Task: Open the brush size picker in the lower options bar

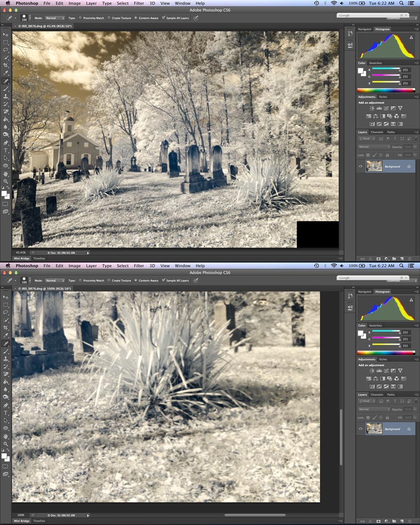Action: [x=25, y=281]
